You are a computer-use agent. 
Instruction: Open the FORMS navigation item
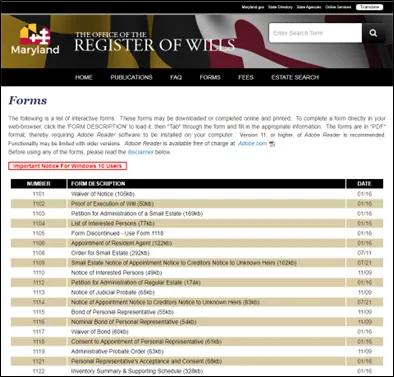[x=210, y=77]
